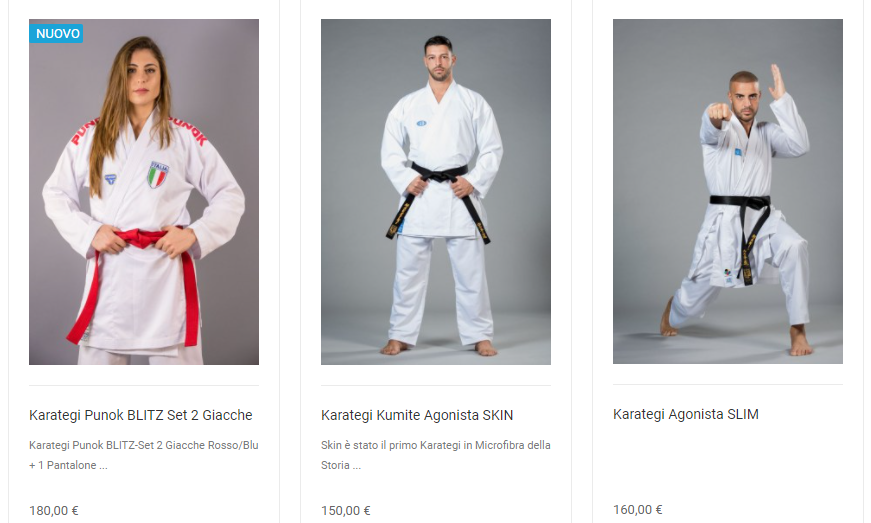Open the Karategi Punok BLITZ Set 2 Giacche title
Image resolution: width=871 pixels, height=523 pixels.
click(141, 415)
